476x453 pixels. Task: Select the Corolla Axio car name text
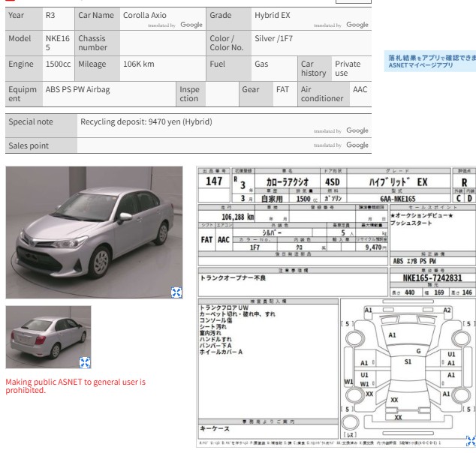[x=144, y=15]
